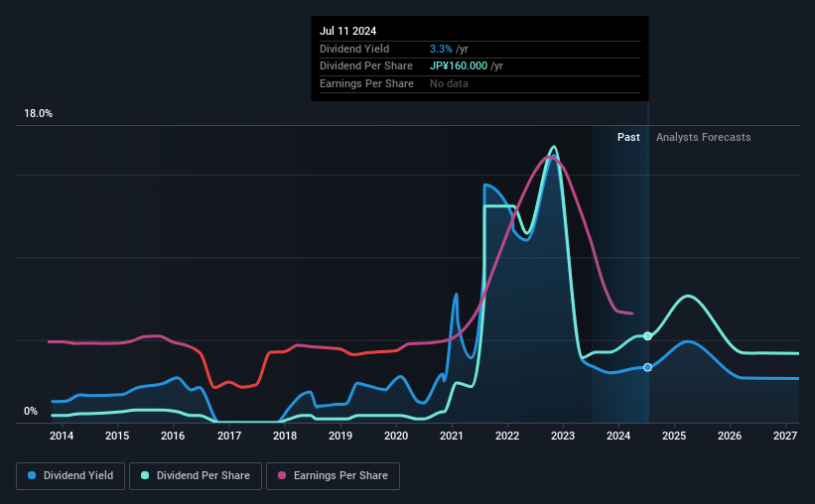Click the Earnings Per Share row label in tooltip

pos(366,83)
